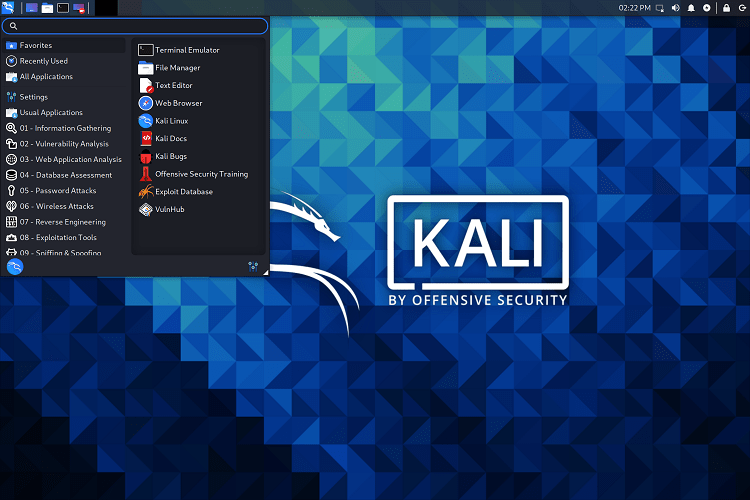The image size is (750, 500).
Task: Open the Kali Docs entry
Action: [x=199, y=138]
